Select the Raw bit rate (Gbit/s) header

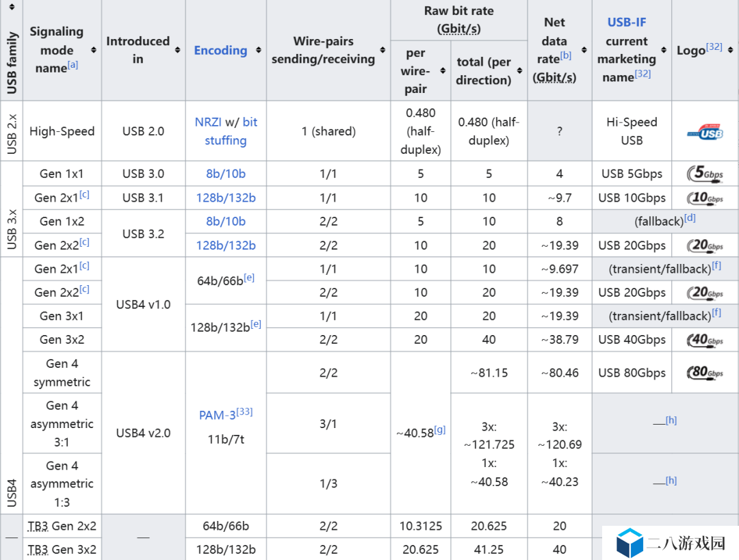pyautogui.click(x=458, y=20)
